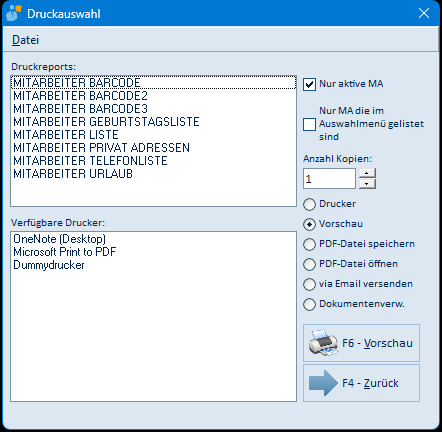Select the Drucker radio button
This screenshot has width=442, height=432.
(309, 204)
